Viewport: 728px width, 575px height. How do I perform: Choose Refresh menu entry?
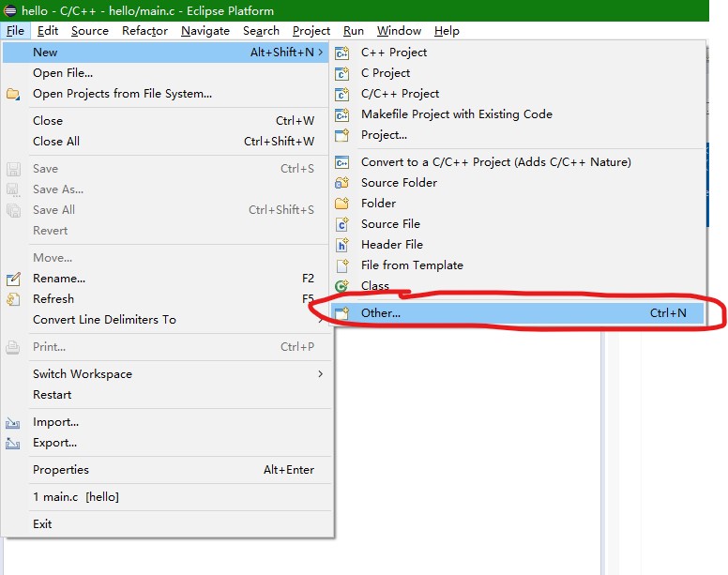pos(167,299)
